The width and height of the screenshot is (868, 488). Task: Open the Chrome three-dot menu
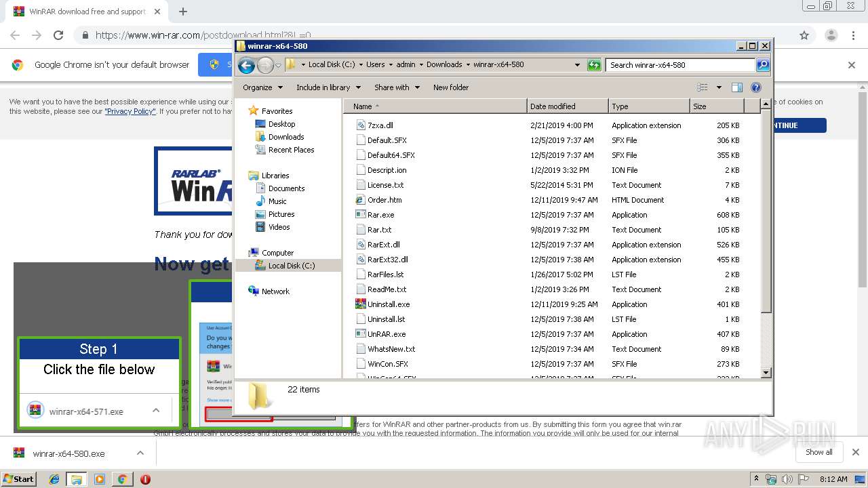click(x=854, y=35)
